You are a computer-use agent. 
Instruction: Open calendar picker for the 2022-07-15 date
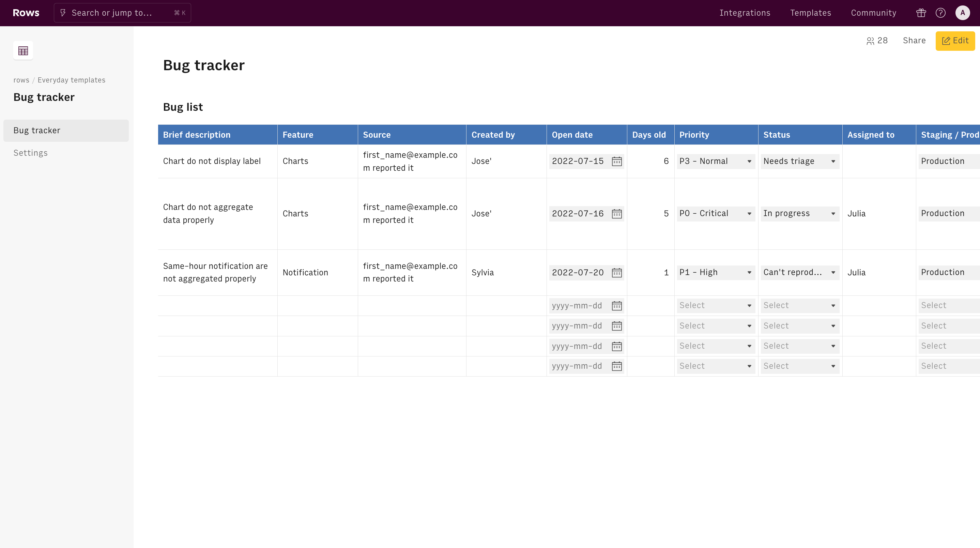(x=617, y=161)
